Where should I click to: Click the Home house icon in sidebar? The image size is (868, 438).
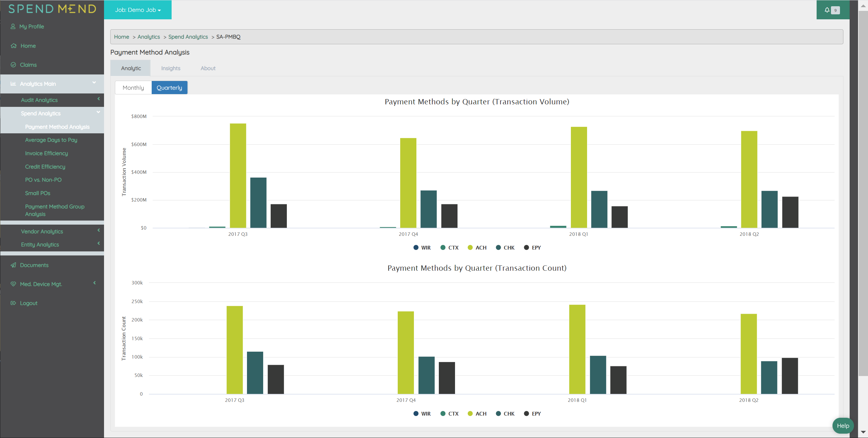click(13, 46)
